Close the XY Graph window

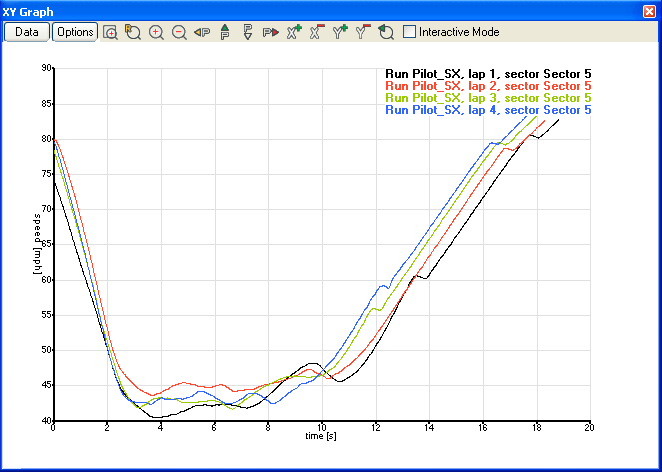(x=649, y=10)
